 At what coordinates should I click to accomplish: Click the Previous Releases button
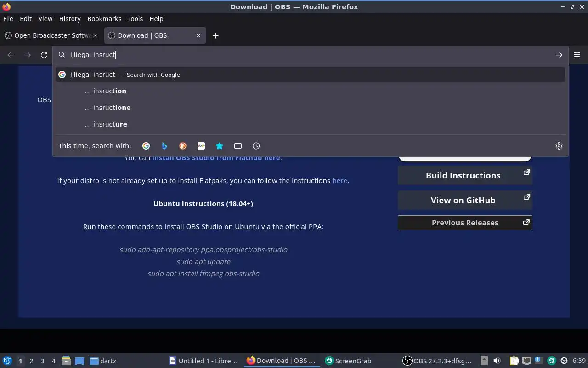[465, 223]
